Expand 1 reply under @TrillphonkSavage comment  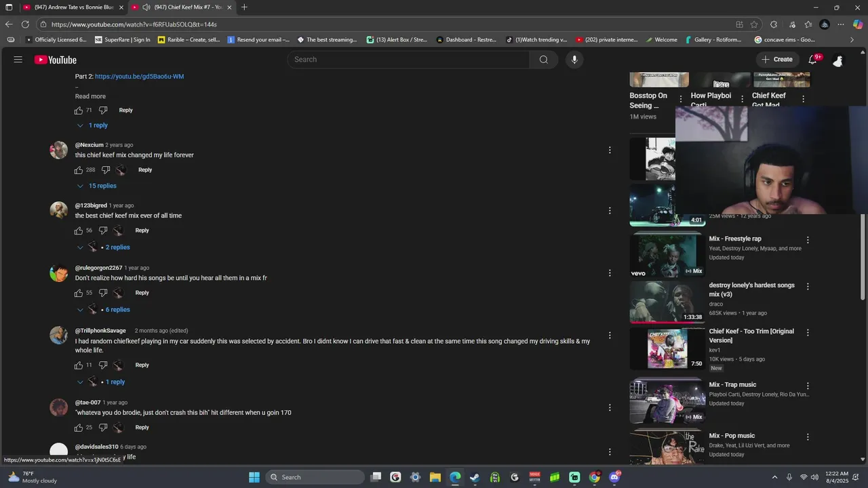tap(101, 382)
